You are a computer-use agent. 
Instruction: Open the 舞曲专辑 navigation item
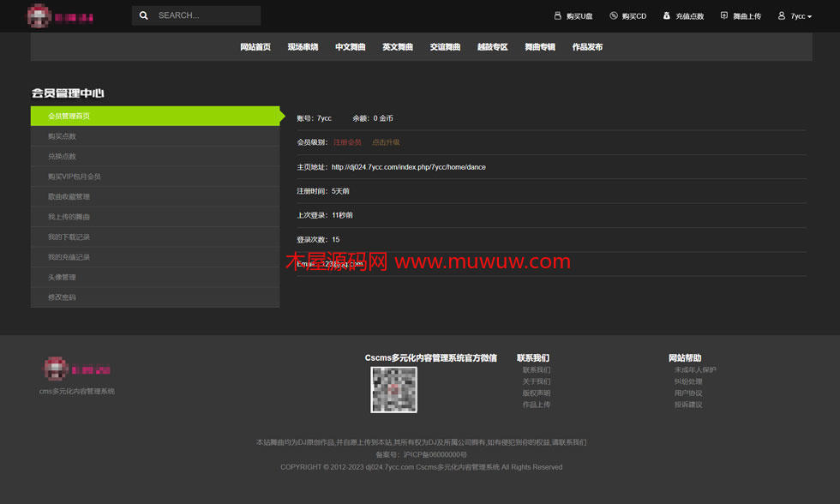click(x=540, y=47)
